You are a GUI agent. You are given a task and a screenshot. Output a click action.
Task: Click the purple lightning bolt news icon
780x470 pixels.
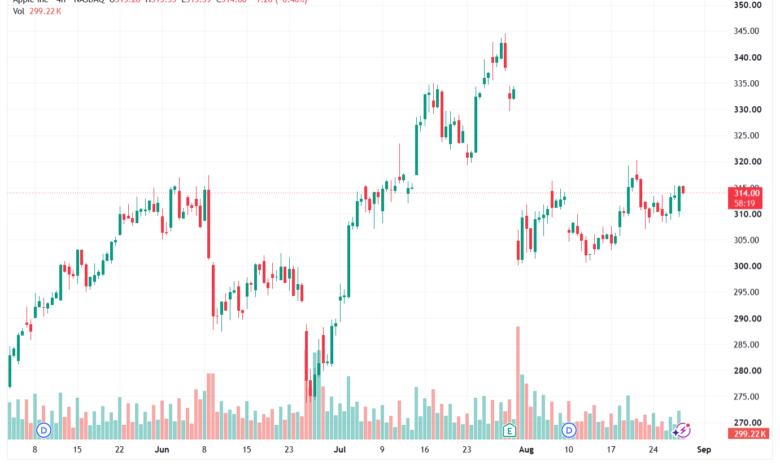coord(682,430)
